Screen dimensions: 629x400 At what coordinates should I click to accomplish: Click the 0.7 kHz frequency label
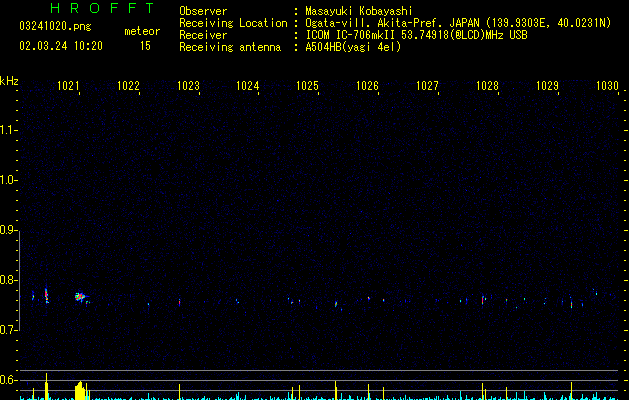[8, 330]
